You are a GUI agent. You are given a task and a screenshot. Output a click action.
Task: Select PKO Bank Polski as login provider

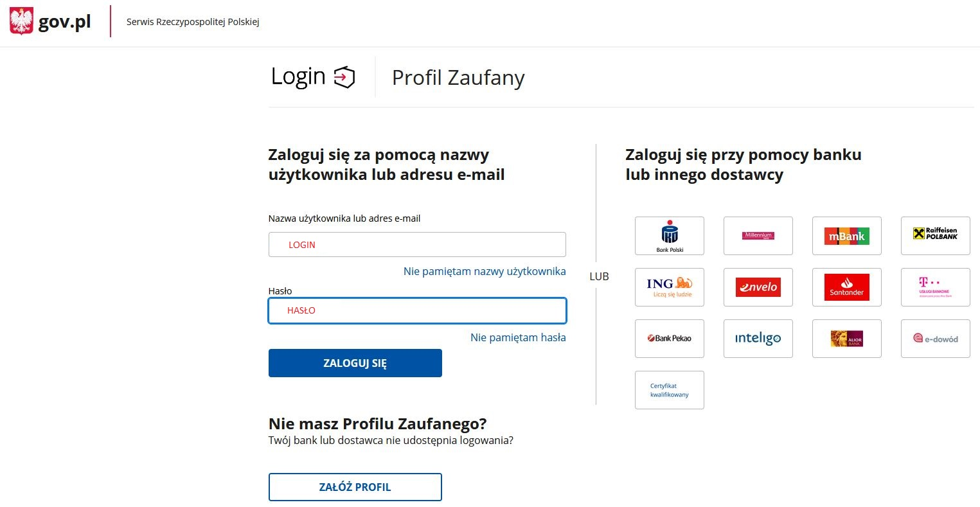(669, 236)
